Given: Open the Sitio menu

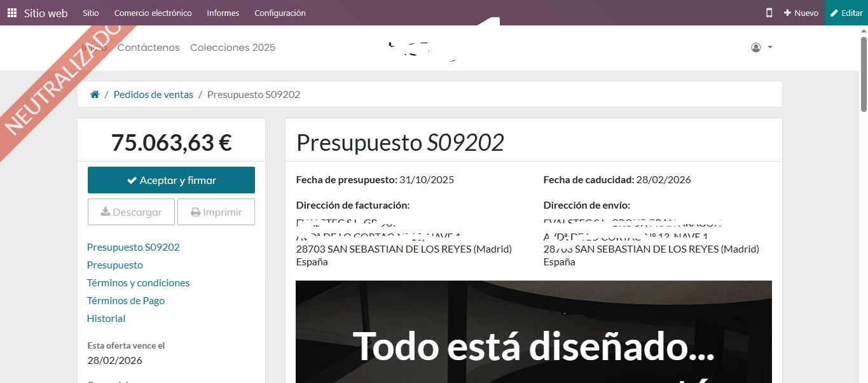Looking at the screenshot, I should pyautogui.click(x=91, y=13).
